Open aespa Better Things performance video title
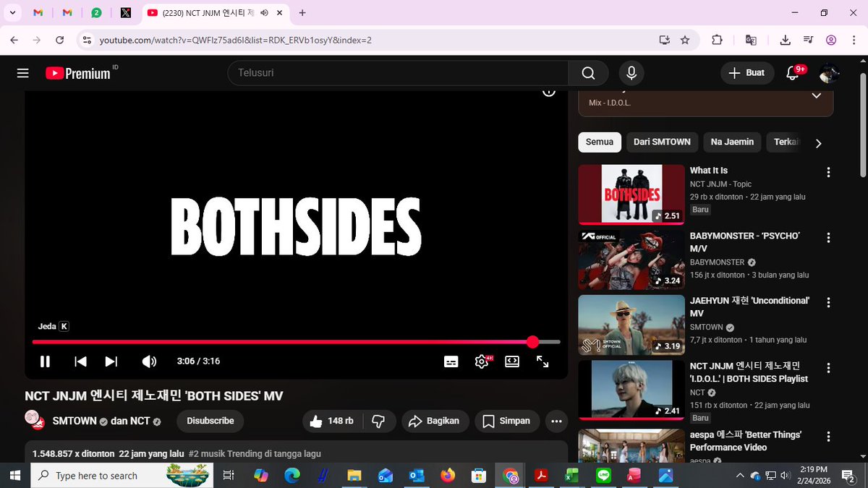 (746, 440)
